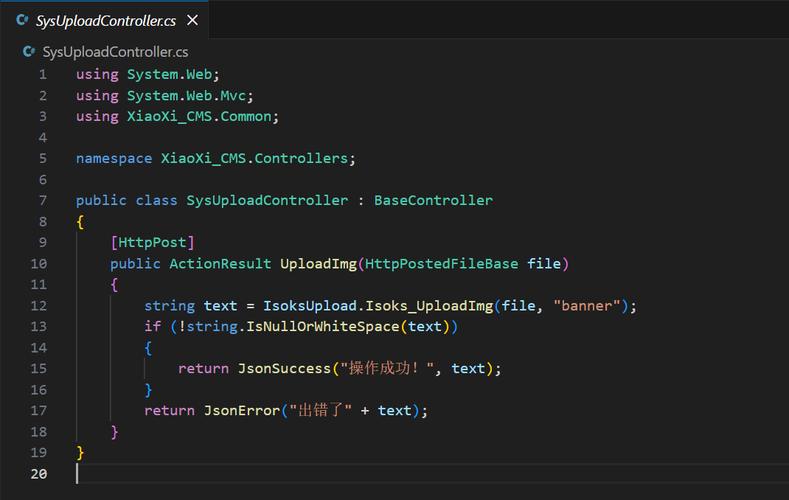
Task: Click the opening brace on line 8
Action: tap(80, 222)
